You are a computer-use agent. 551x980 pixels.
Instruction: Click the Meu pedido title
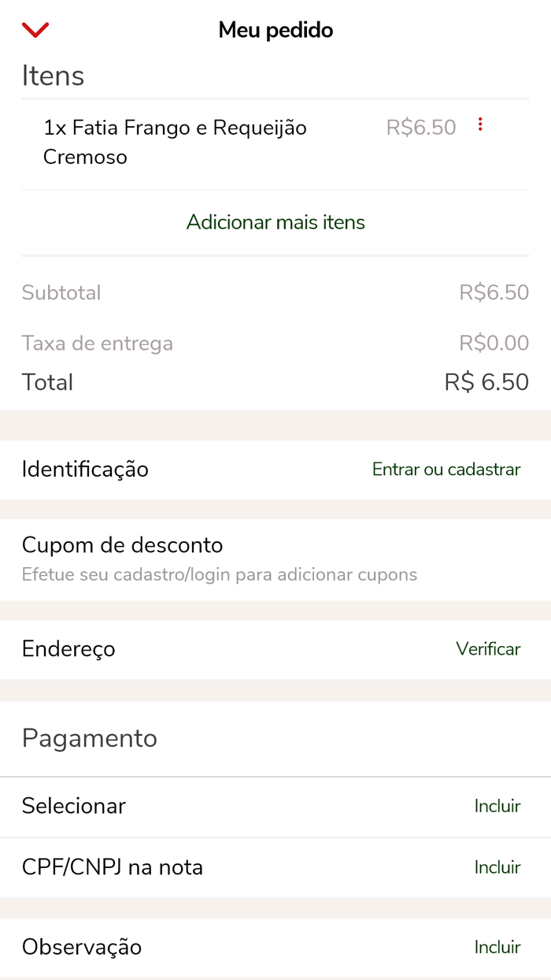(x=275, y=30)
